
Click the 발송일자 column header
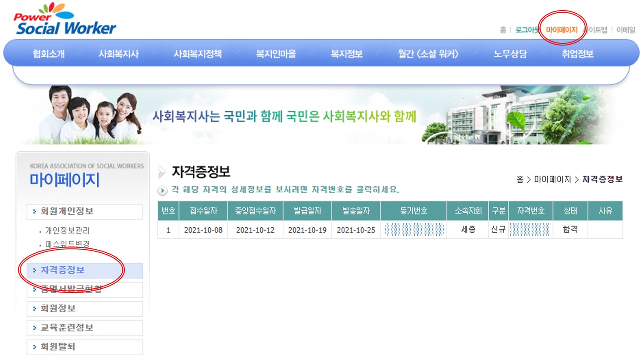coord(356,211)
